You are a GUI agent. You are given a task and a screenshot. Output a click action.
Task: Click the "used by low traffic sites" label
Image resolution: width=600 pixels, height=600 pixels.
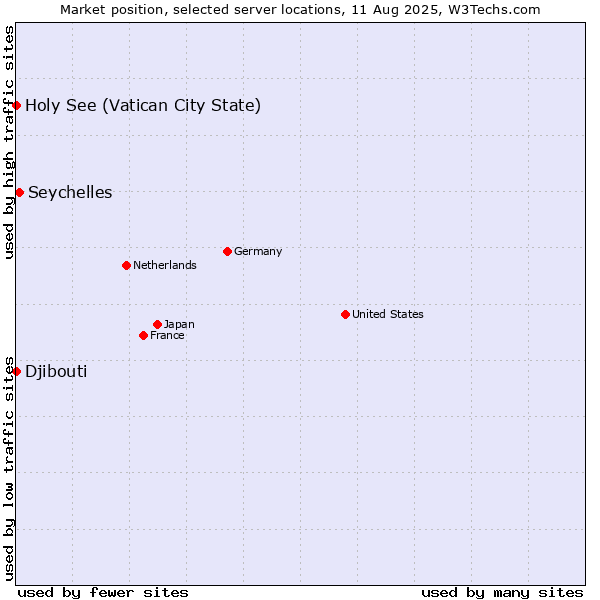(9, 469)
